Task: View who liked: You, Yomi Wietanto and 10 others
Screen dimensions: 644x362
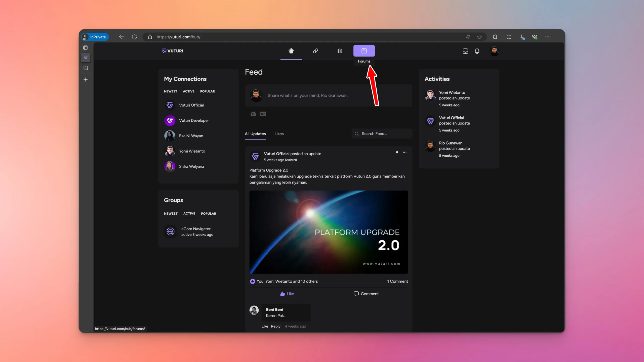Action: click(x=287, y=281)
